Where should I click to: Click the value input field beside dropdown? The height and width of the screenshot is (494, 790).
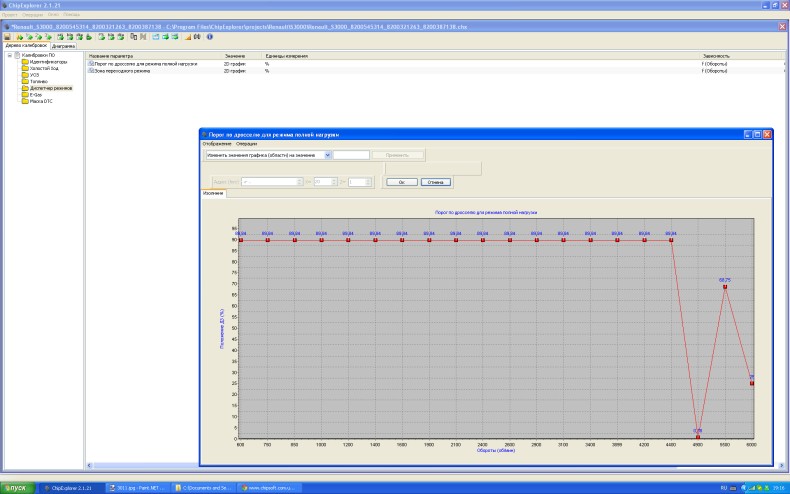tap(351, 155)
